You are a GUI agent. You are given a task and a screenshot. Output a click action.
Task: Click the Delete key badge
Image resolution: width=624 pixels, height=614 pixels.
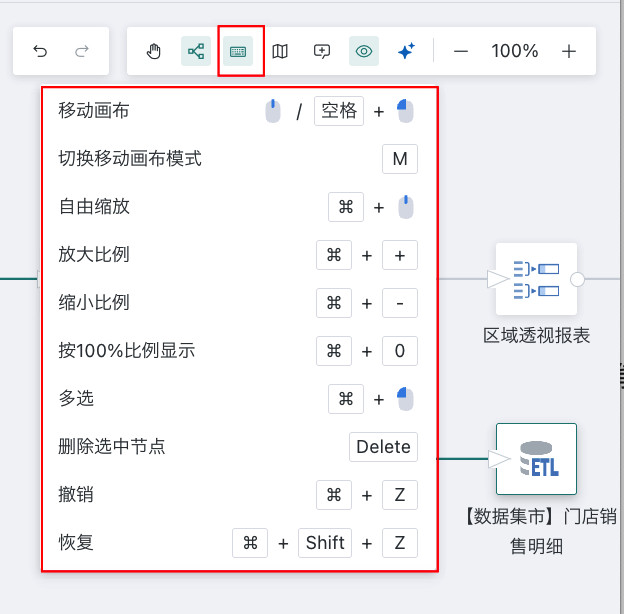pos(383,447)
